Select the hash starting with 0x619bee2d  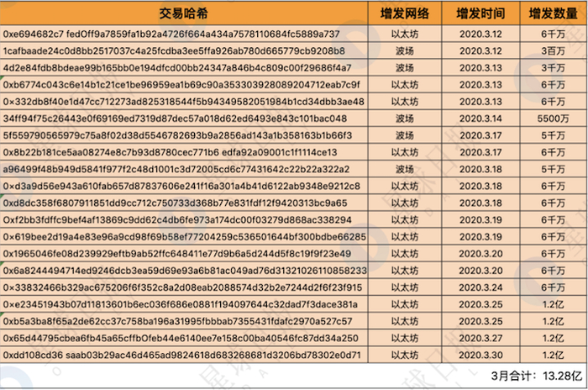(x=185, y=237)
